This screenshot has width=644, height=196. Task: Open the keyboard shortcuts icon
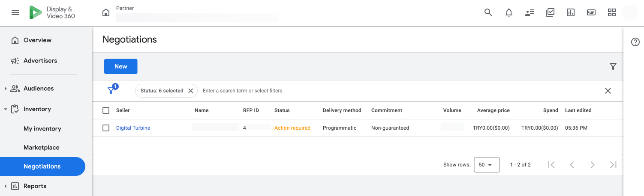pos(591,12)
